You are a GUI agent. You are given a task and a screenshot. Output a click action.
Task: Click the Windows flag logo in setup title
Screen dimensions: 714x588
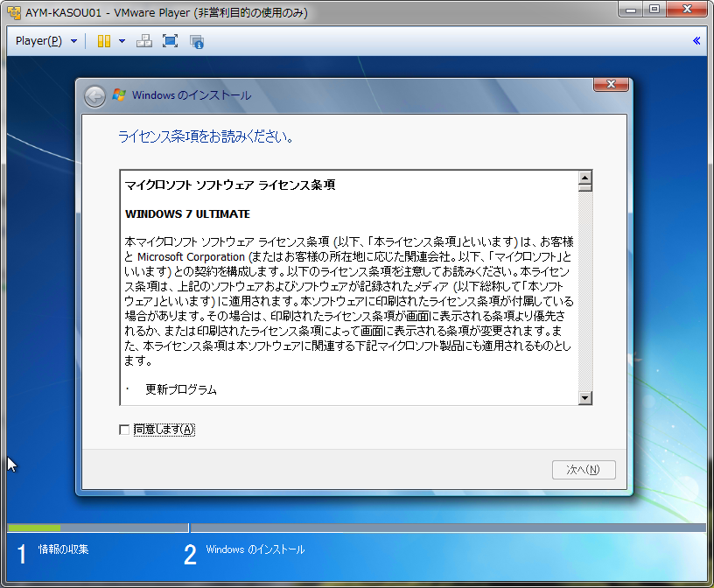click(x=119, y=94)
